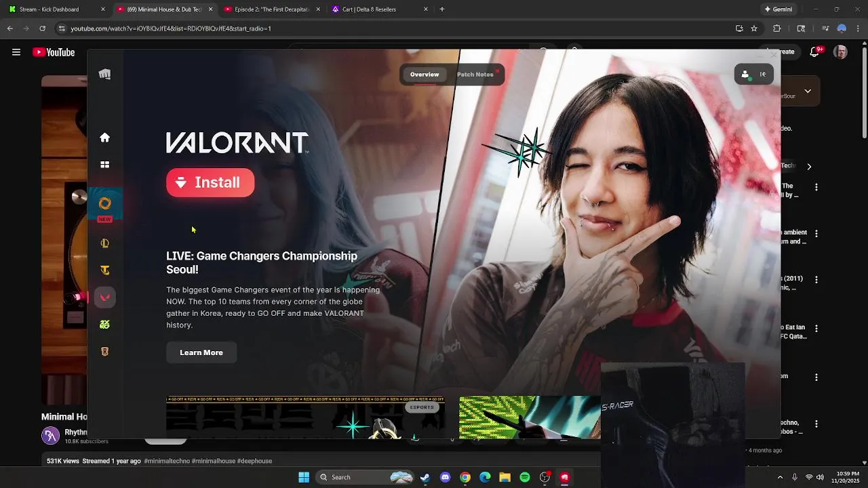Go back in the browser
This screenshot has height=488, width=868.
[x=9, y=28]
